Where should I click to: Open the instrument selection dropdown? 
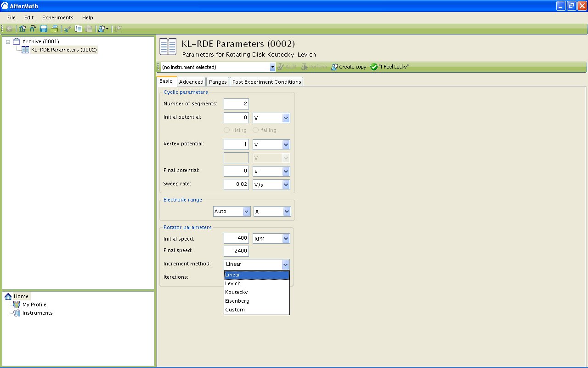click(x=272, y=67)
